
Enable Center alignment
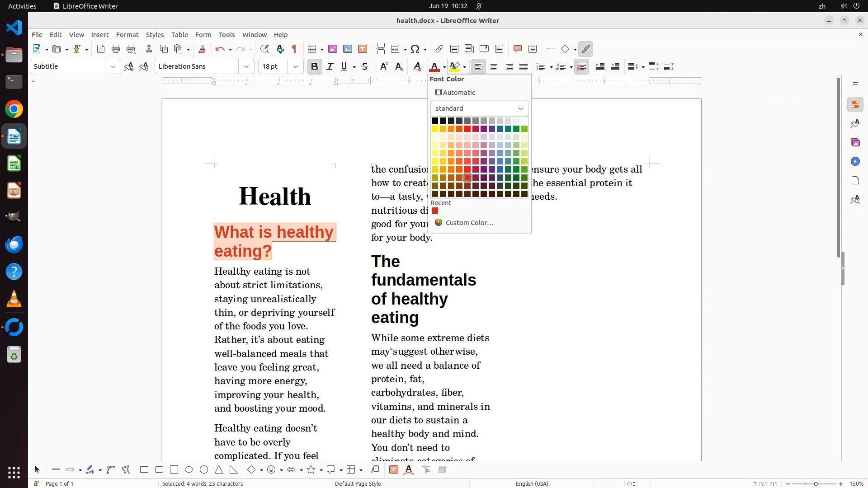494,67
